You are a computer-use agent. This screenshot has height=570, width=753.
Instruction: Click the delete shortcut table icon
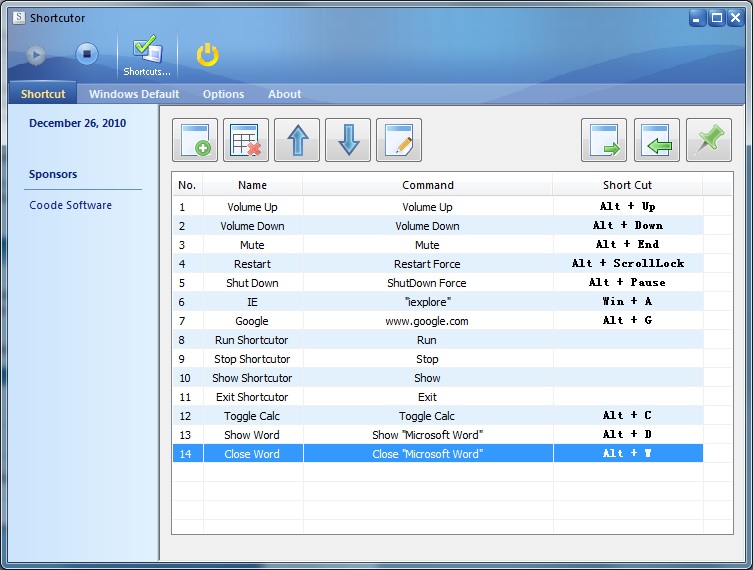(x=246, y=140)
